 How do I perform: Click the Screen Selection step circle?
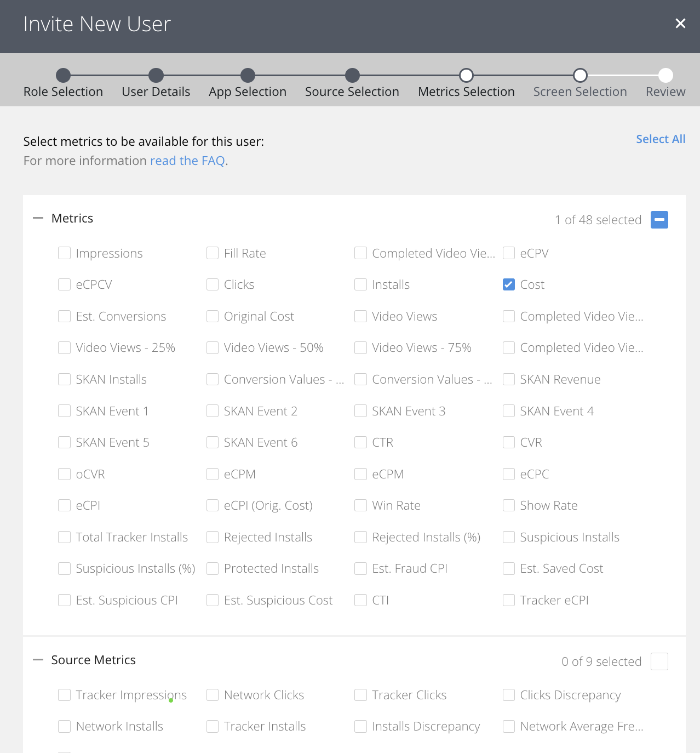tap(580, 75)
